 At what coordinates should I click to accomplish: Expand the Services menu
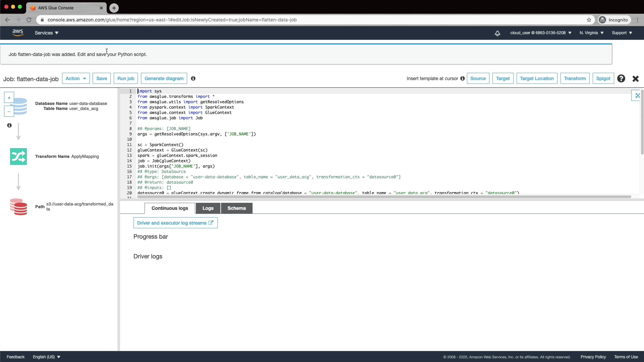47,33
